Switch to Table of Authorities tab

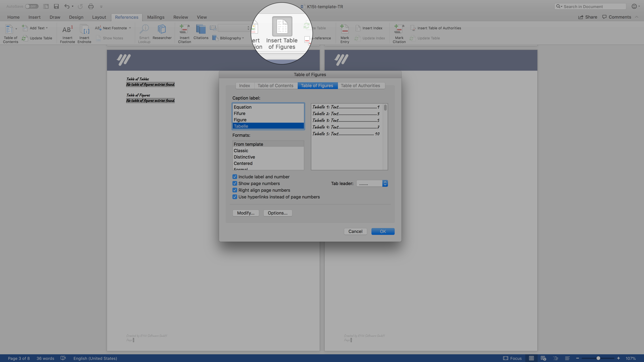click(x=360, y=85)
